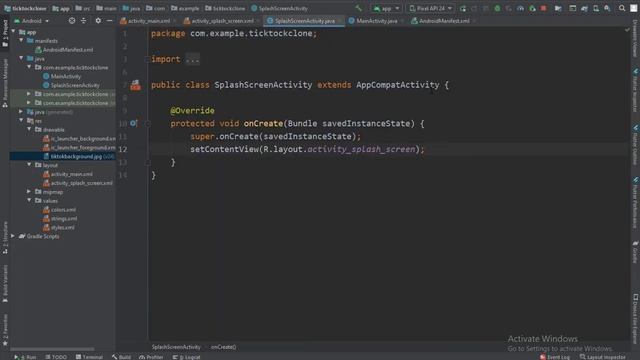640x360 pixels.
Task: Open the app run configuration dropdown
Action: pos(386,8)
